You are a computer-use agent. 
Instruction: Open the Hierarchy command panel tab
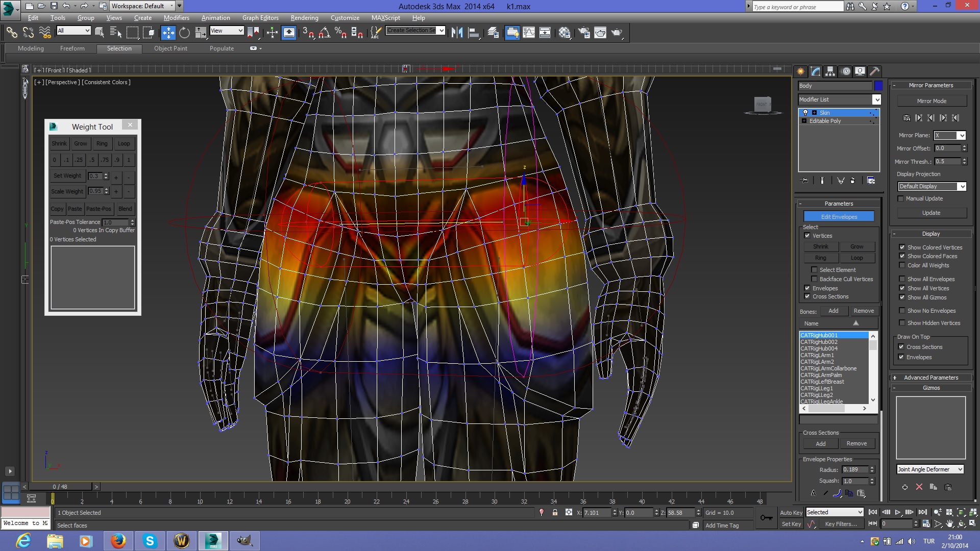click(x=830, y=71)
